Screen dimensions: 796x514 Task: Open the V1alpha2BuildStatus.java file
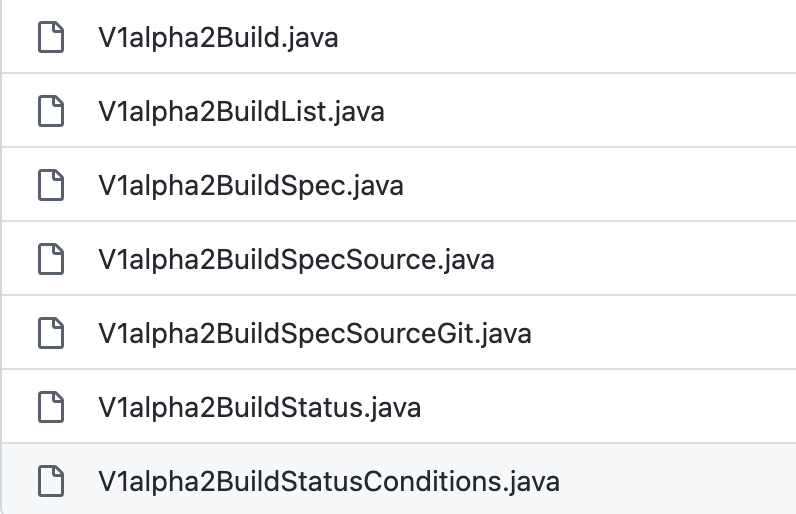coord(259,408)
